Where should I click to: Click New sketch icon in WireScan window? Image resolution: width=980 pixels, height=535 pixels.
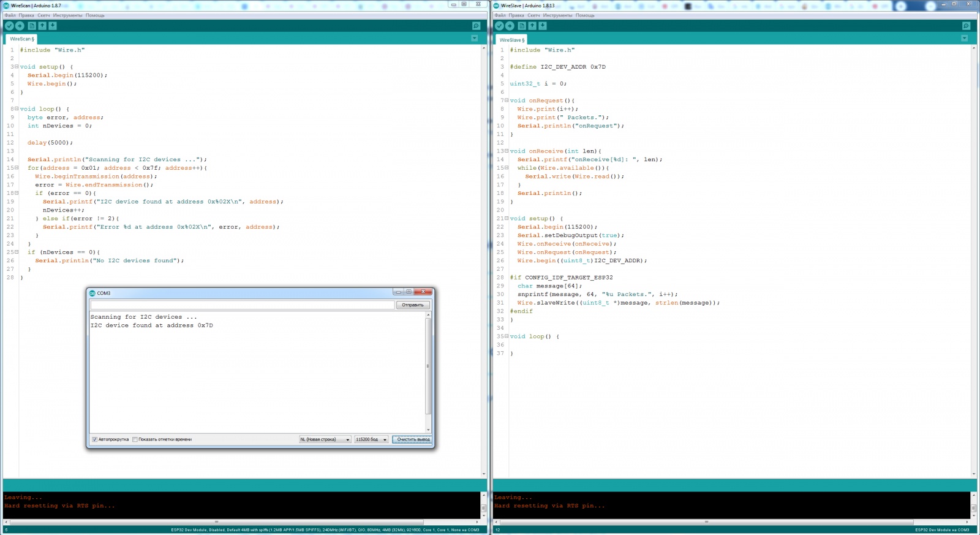pos(32,26)
